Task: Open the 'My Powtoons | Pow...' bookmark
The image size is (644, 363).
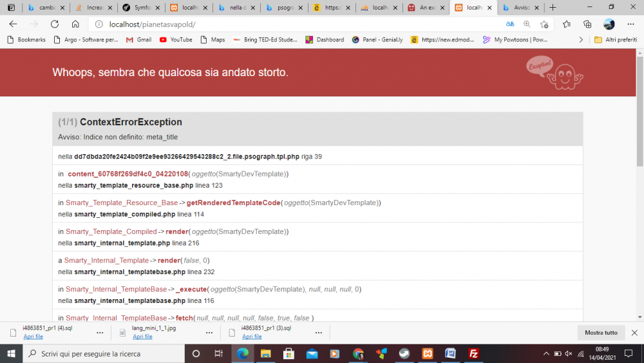Action: pos(515,40)
